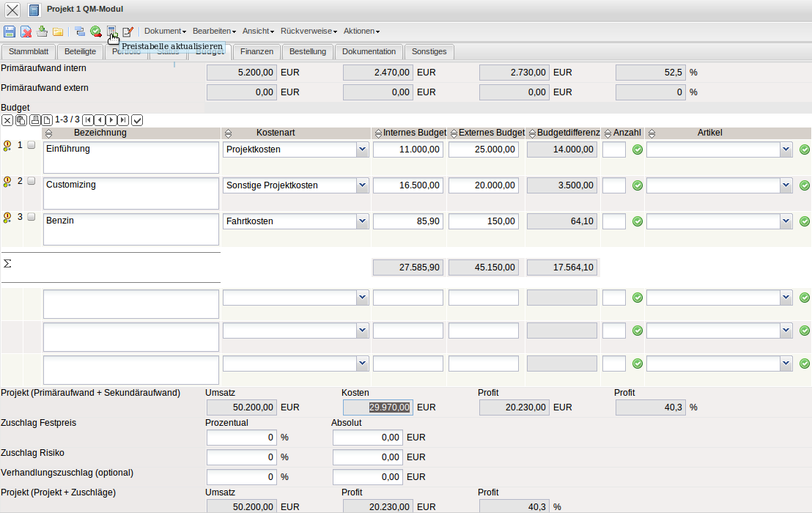This screenshot has height=513, width=812.
Task: Switch to the Finanzen tab
Action: click(x=256, y=51)
